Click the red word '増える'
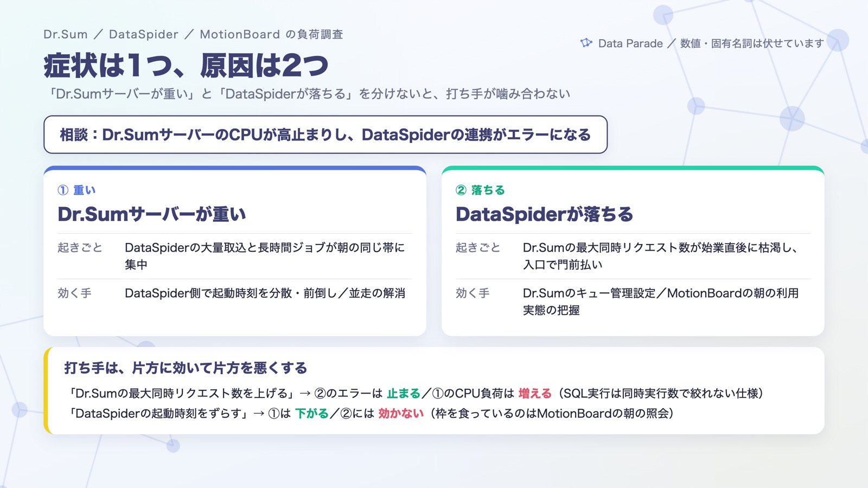This screenshot has width=868, height=488. pos(535,393)
